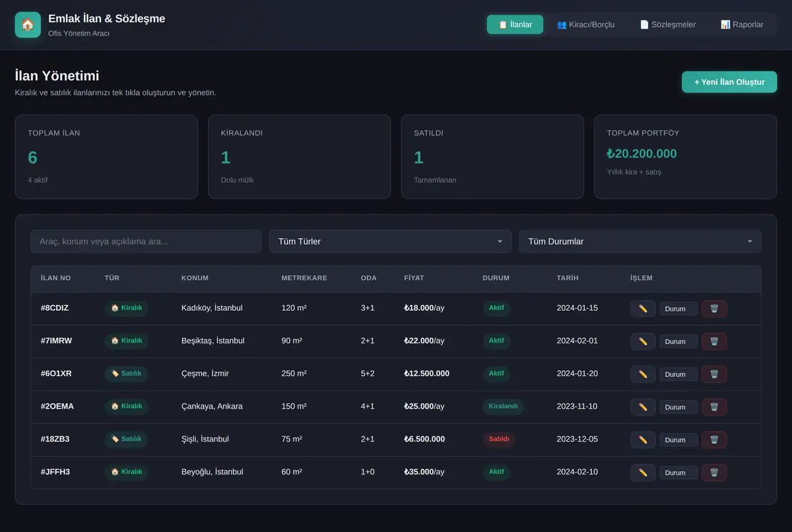
Task: Click the trash icon for the Kadıköy listing
Action: [x=714, y=309]
